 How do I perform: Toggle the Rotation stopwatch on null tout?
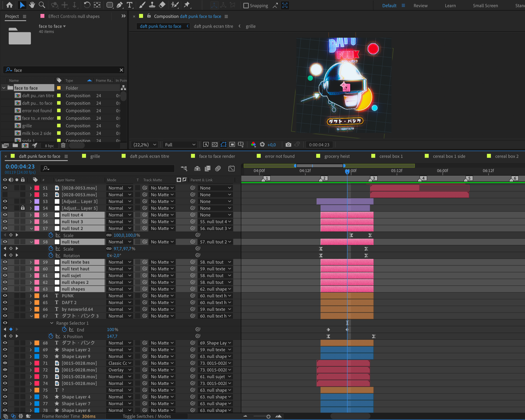pos(51,255)
